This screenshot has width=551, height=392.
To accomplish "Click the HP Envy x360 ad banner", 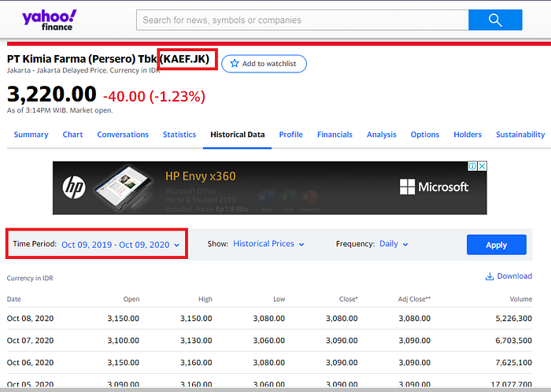I will (269, 188).
